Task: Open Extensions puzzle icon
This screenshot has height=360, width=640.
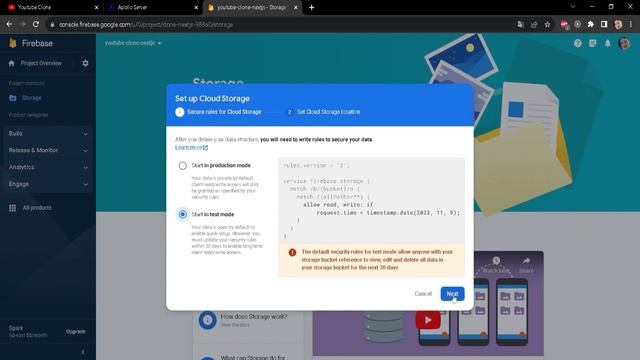Action: click(x=591, y=24)
